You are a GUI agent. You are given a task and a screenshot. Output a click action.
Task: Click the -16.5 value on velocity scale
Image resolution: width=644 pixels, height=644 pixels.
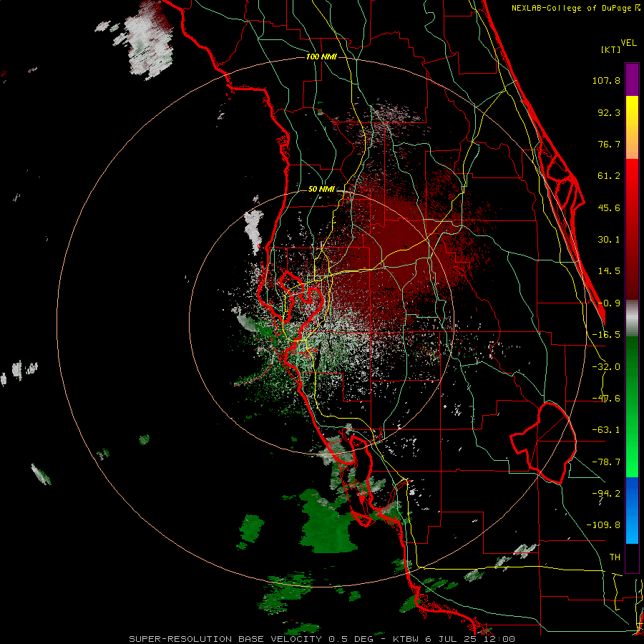tap(606, 335)
